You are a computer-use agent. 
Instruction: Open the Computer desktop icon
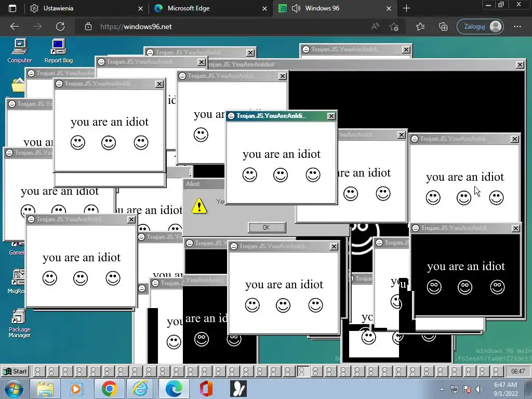[19, 51]
